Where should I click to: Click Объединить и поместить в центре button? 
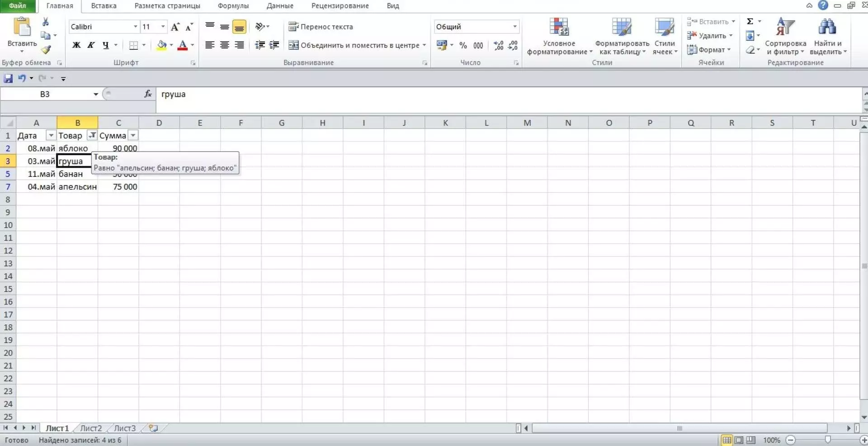[357, 45]
